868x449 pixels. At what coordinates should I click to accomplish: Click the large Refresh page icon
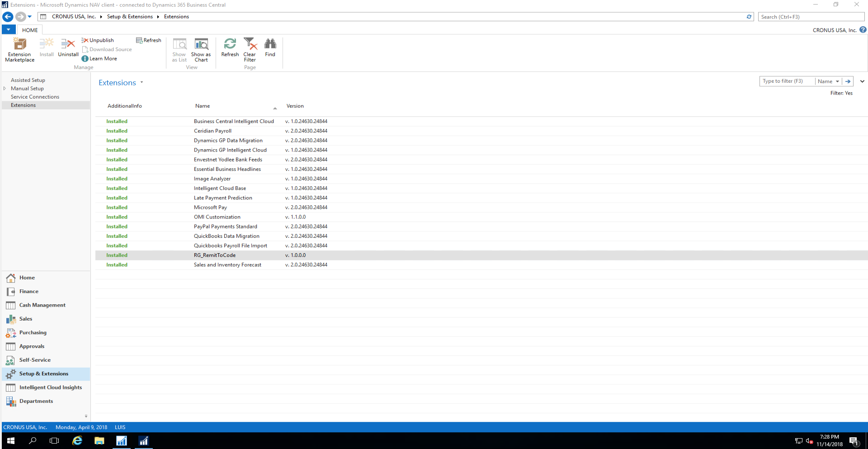pyautogui.click(x=230, y=47)
